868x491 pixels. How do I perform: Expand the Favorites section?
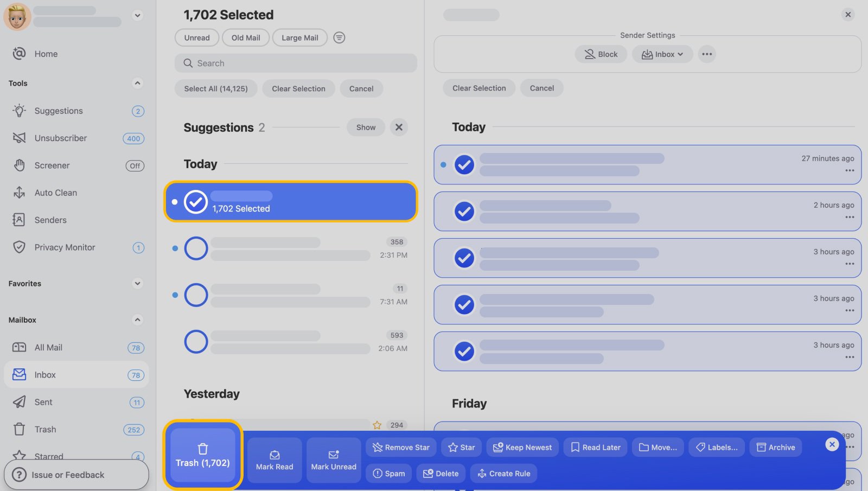click(136, 283)
